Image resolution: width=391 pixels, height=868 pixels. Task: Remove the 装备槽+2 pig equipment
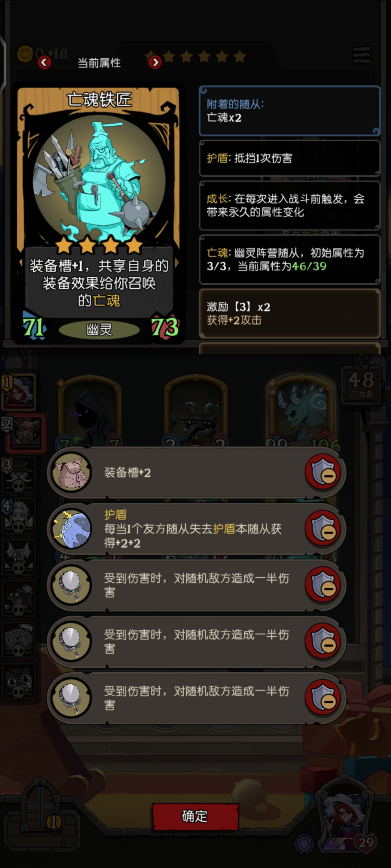pos(323,472)
